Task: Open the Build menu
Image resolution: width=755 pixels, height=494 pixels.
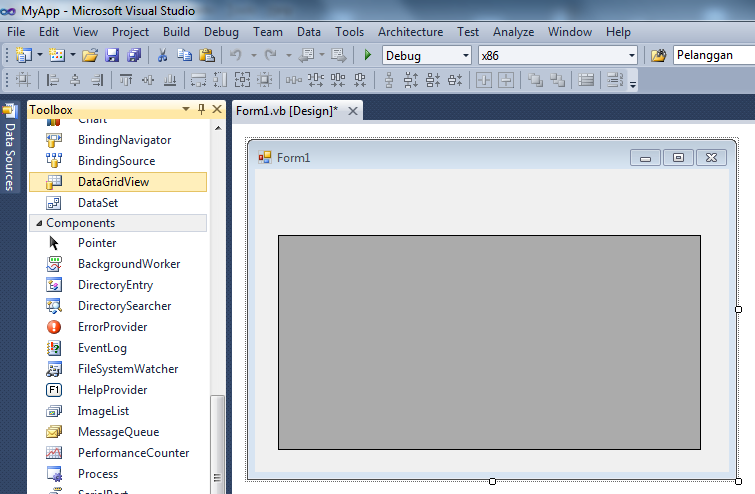Action: point(176,32)
